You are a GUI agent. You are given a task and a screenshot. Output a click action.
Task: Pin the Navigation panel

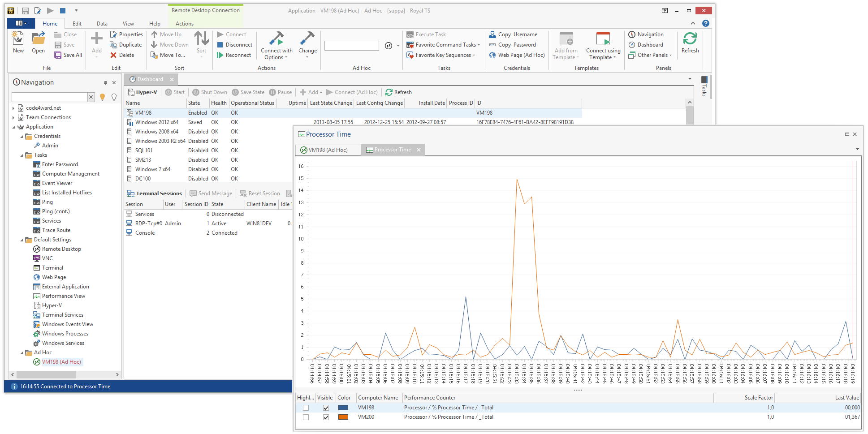105,83
